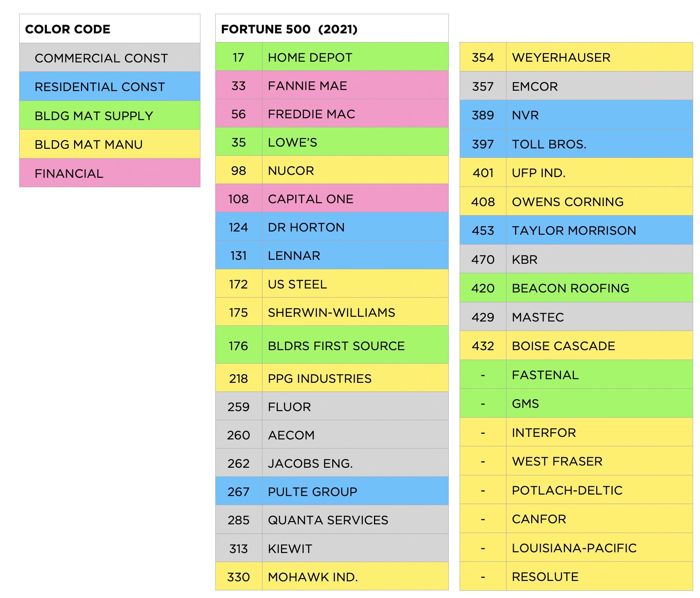Select the LOUISIANA-PACIFIC cell
Screen dimensions: 700x598
pos(599,547)
